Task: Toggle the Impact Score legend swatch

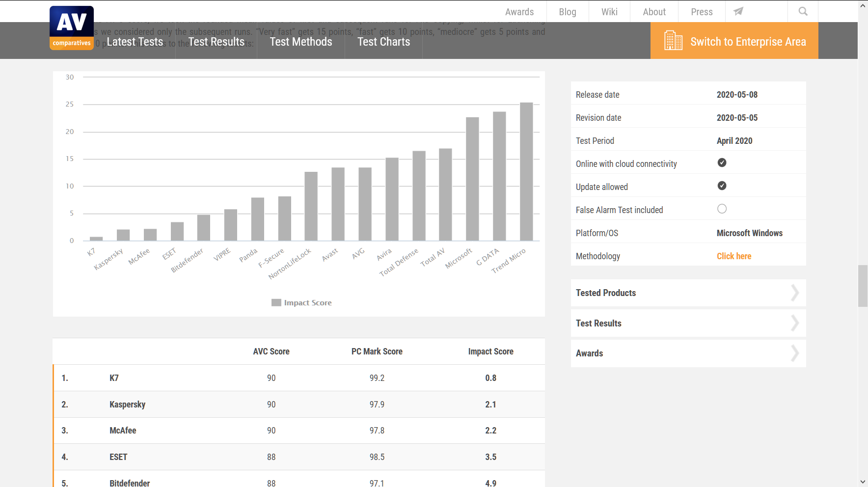Action: point(276,302)
